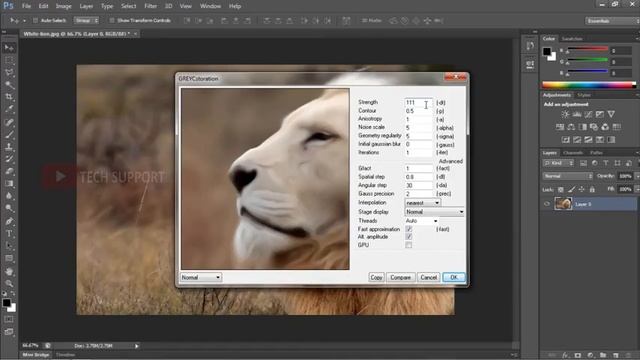Toggle the Alt. amplitude checkbox
The width and height of the screenshot is (640, 360).
pyautogui.click(x=409, y=237)
